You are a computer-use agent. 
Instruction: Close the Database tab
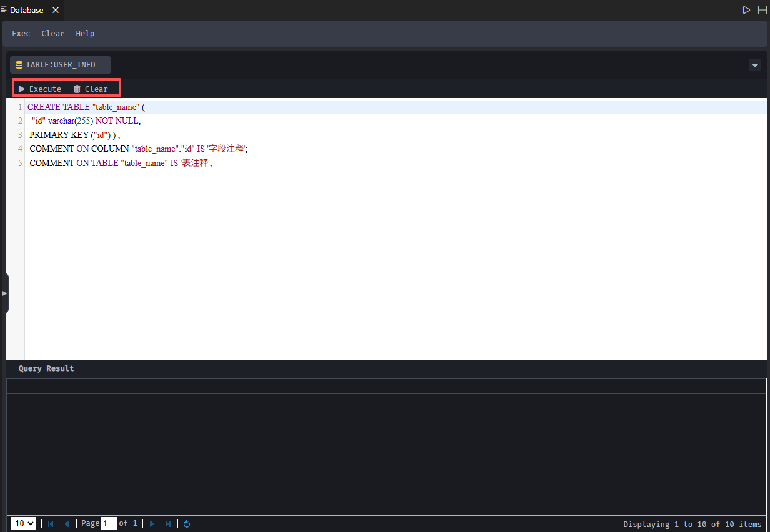pyautogui.click(x=56, y=10)
